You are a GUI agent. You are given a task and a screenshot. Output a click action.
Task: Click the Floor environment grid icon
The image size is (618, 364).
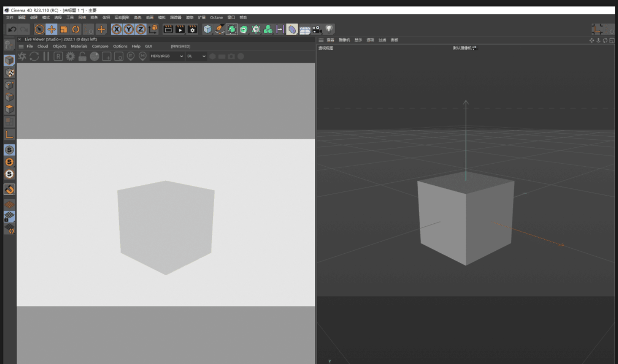coord(305,29)
